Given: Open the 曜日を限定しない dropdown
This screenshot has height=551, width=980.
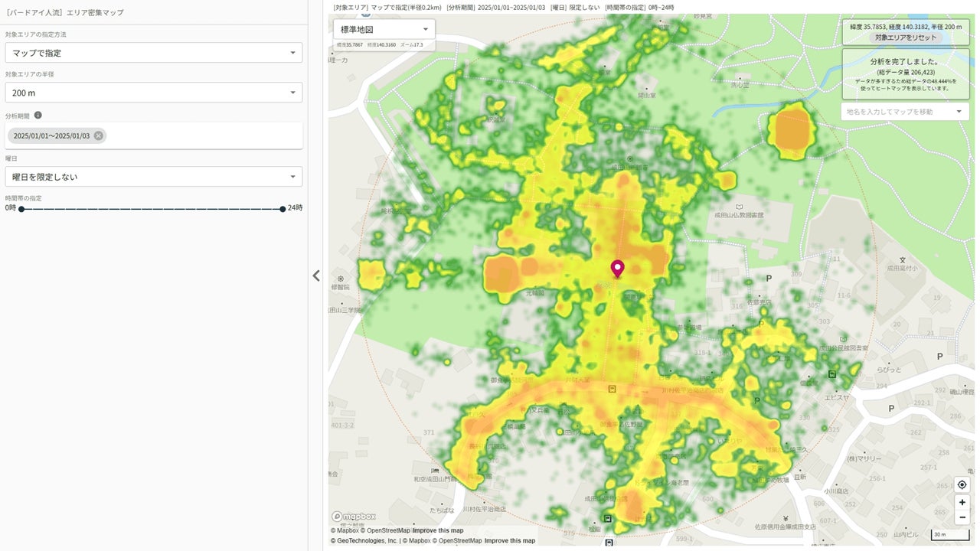Looking at the screenshot, I should [153, 177].
